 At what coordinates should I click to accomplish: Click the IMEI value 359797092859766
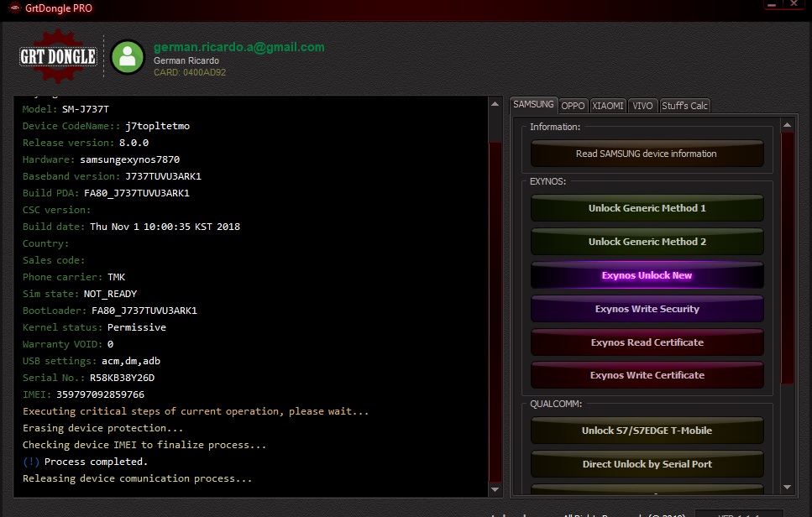pyautogui.click(x=101, y=394)
